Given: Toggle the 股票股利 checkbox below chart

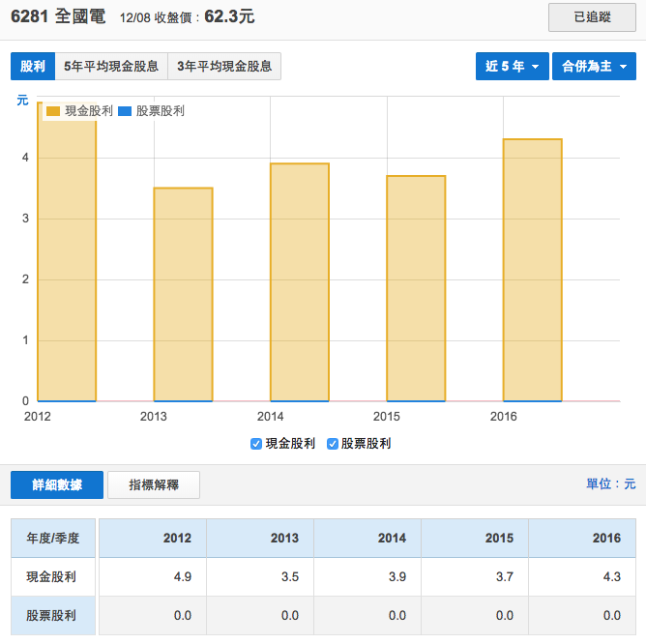Looking at the screenshot, I should coord(333,444).
